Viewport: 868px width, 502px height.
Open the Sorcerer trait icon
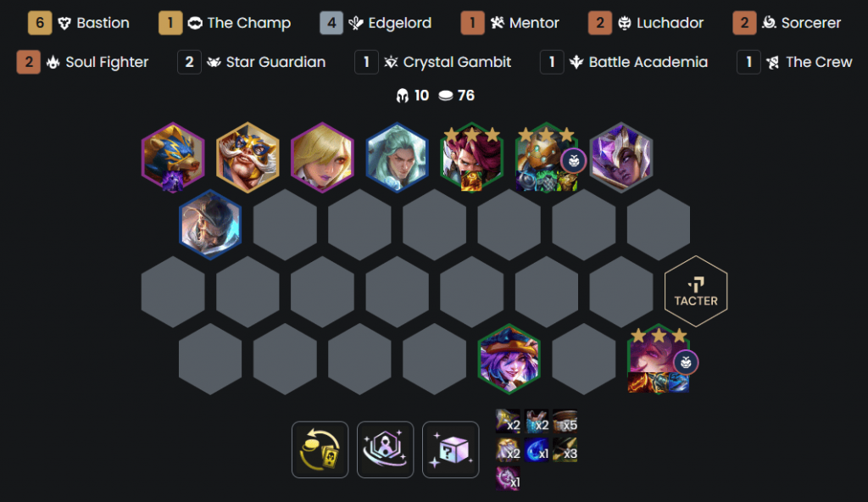[769, 23]
